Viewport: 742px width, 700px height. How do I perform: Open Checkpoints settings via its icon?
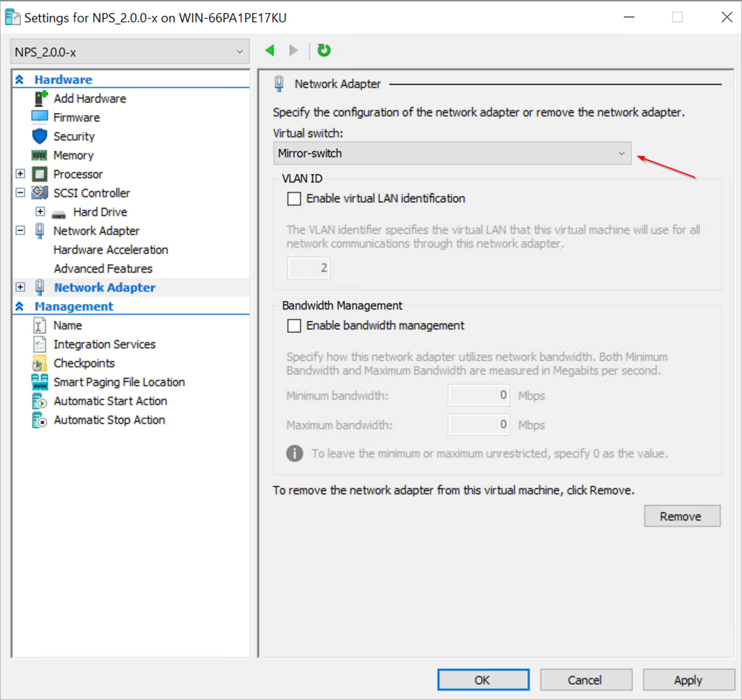point(39,363)
